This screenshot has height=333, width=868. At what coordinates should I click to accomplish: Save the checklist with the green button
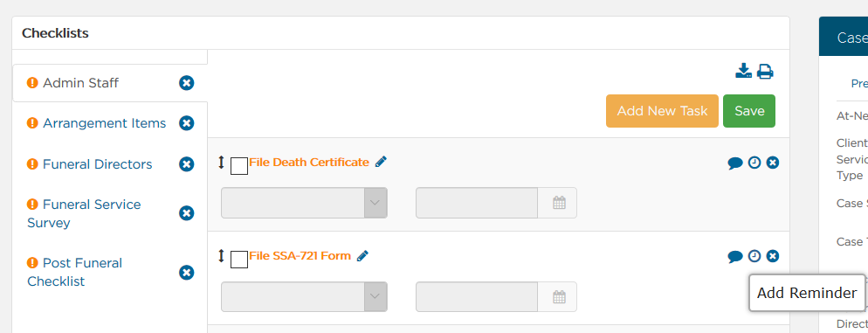(749, 111)
